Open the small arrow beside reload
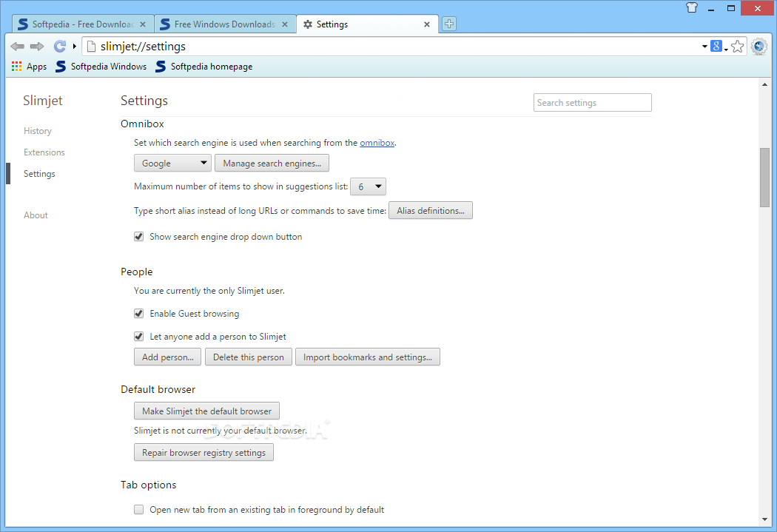The height and width of the screenshot is (532, 777). [x=74, y=47]
